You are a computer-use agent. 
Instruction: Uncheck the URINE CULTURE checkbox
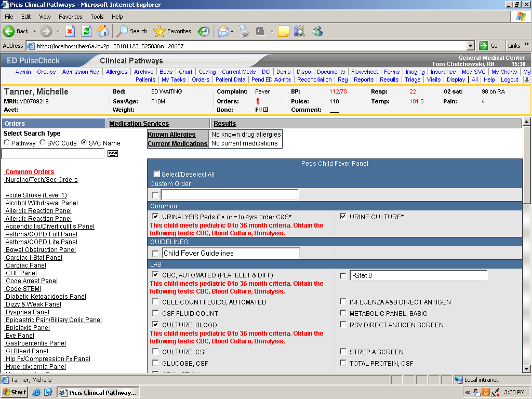[x=343, y=217]
